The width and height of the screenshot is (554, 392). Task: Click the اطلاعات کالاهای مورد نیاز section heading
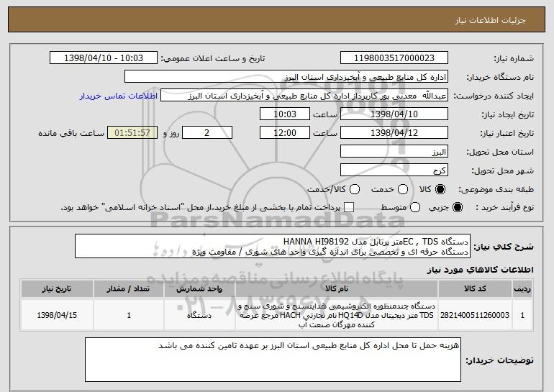tap(481, 270)
